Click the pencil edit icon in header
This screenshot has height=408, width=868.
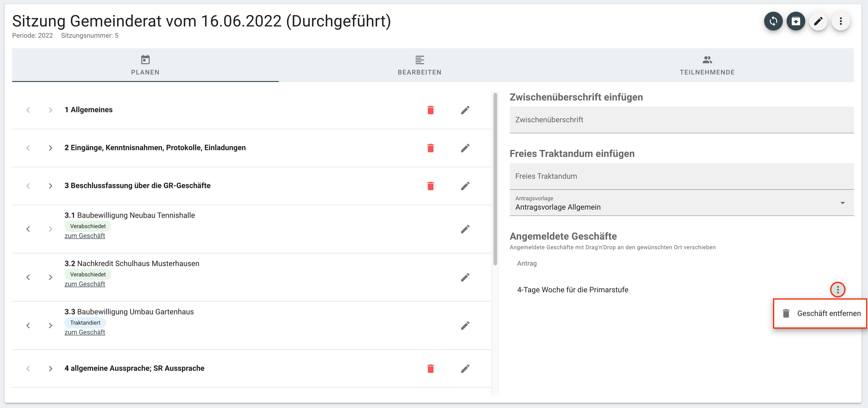[x=818, y=21]
